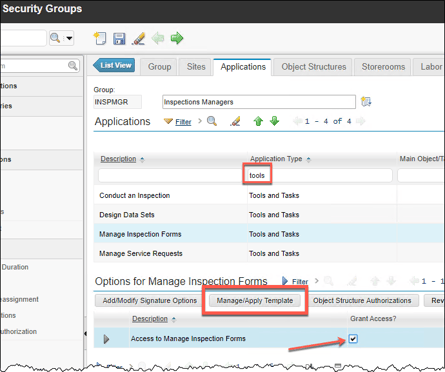Save the group with the disk icon
The width and height of the screenshot is (445, 372).
pyautogui.click(x=119, y=39)
